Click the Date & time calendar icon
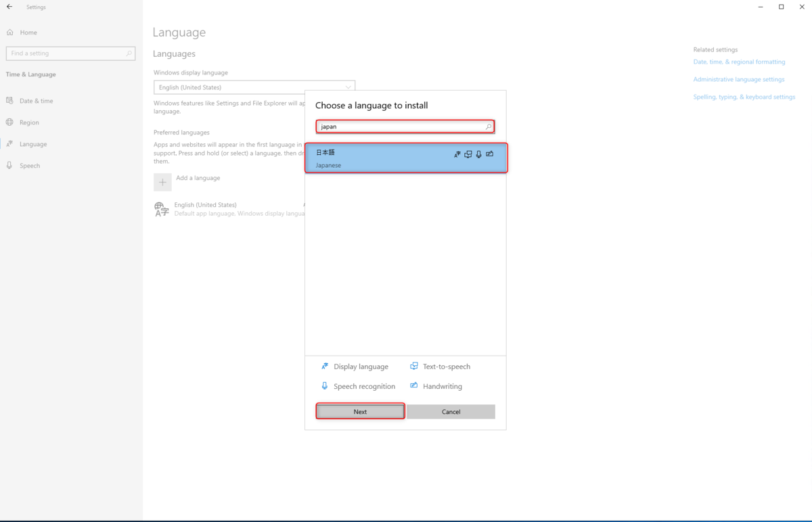812x522 pixels. (10, 101)
